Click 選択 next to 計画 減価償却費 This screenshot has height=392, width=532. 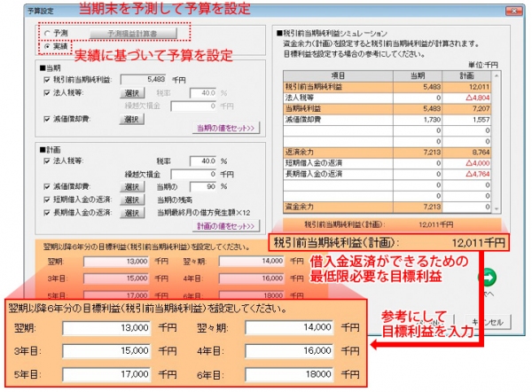[x=131, y=186]
